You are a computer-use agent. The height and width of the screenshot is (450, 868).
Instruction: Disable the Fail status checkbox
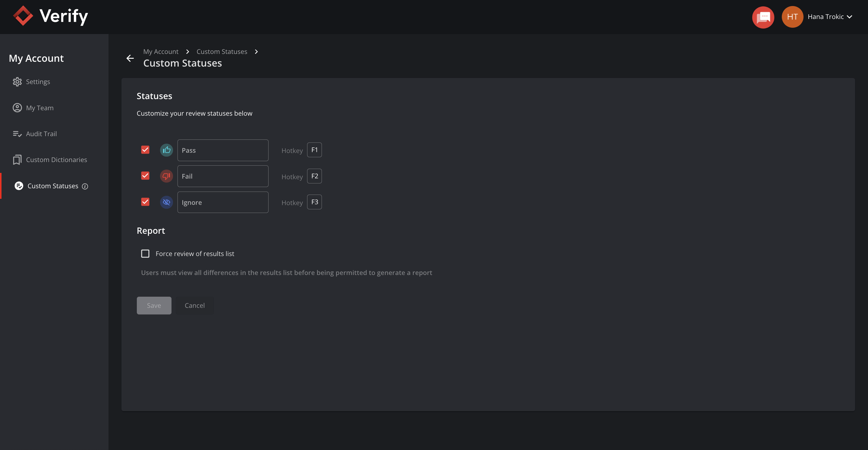point(145,176)
